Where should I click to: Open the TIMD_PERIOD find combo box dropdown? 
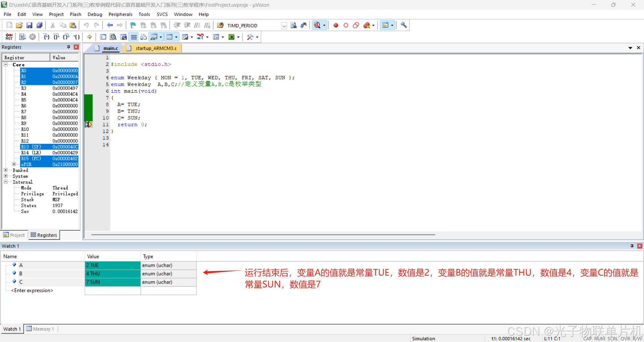pos(284,25)
